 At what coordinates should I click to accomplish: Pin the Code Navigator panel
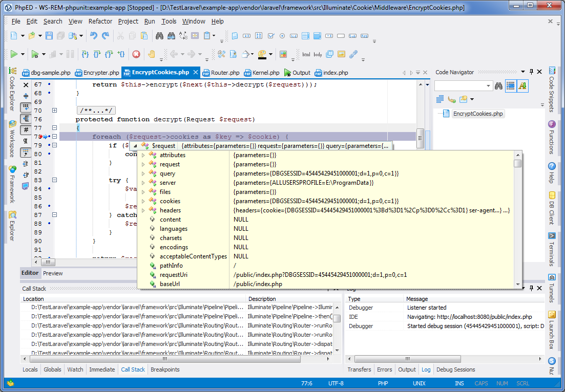pyautogui.click(x=532, y=72)
